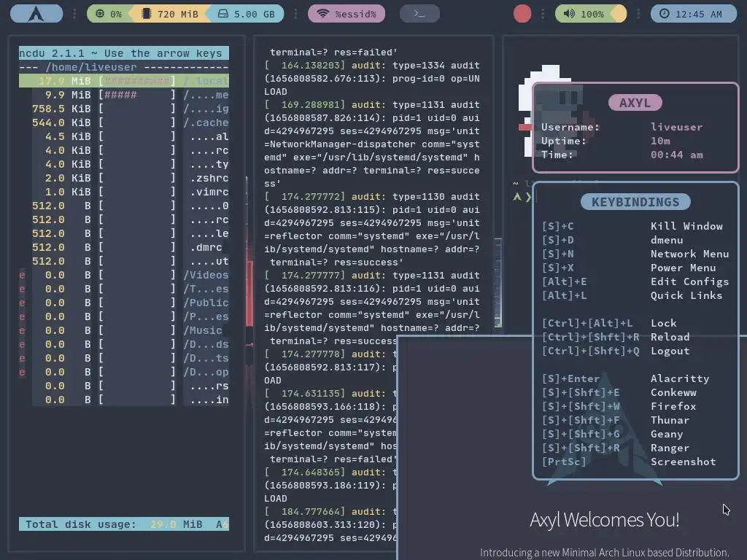The width and height of the screenshot is (747, 560).
Task: Click the Power Menu keybinding entry
Action: click(683, 268)
